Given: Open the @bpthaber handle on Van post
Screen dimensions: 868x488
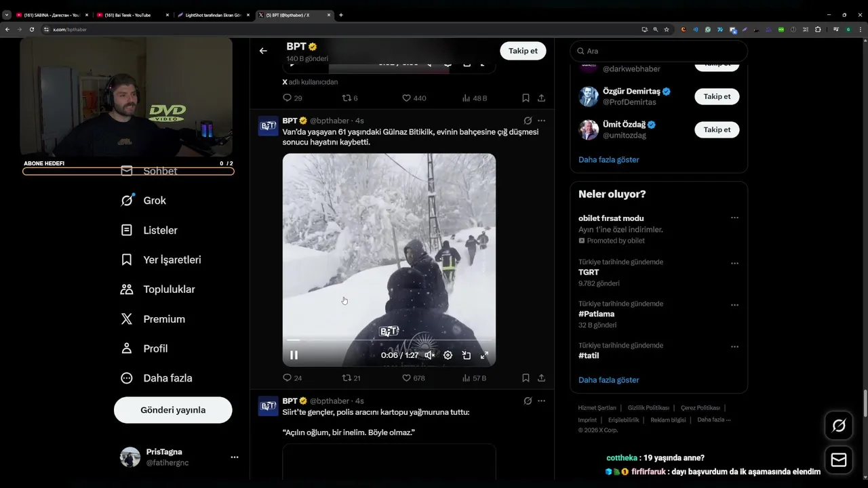Looking at the screenshot, I should tap(330, 121).
